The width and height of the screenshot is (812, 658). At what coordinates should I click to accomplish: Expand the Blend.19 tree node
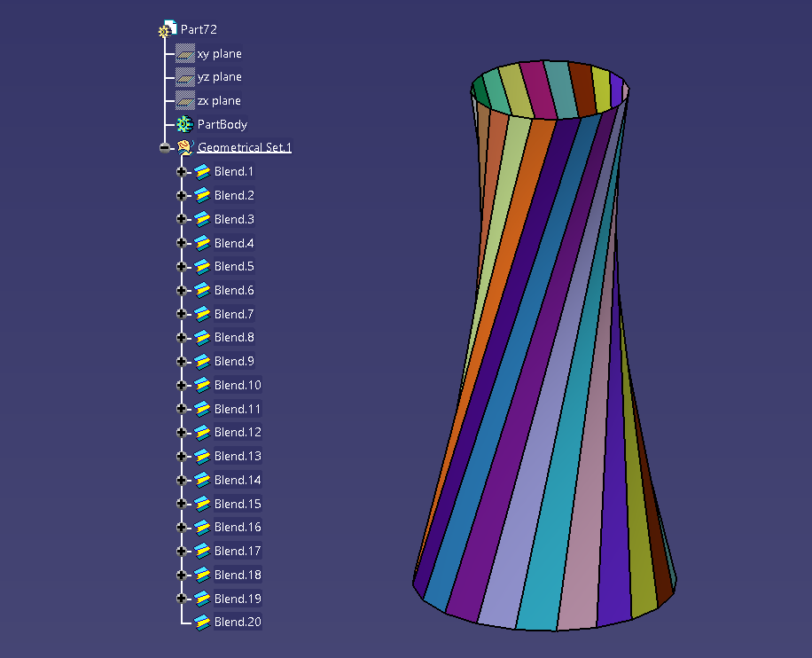tap(181, 599)
